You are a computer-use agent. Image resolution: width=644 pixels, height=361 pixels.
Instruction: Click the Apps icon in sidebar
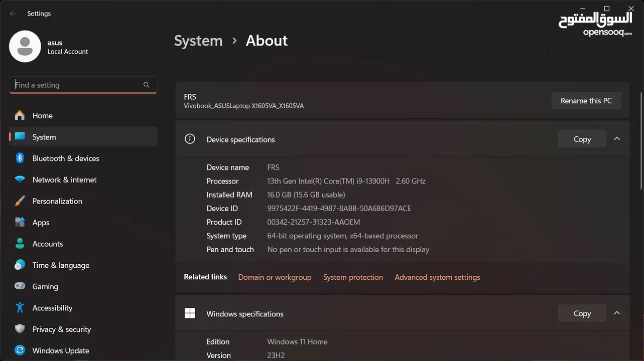tap(20, 222)
